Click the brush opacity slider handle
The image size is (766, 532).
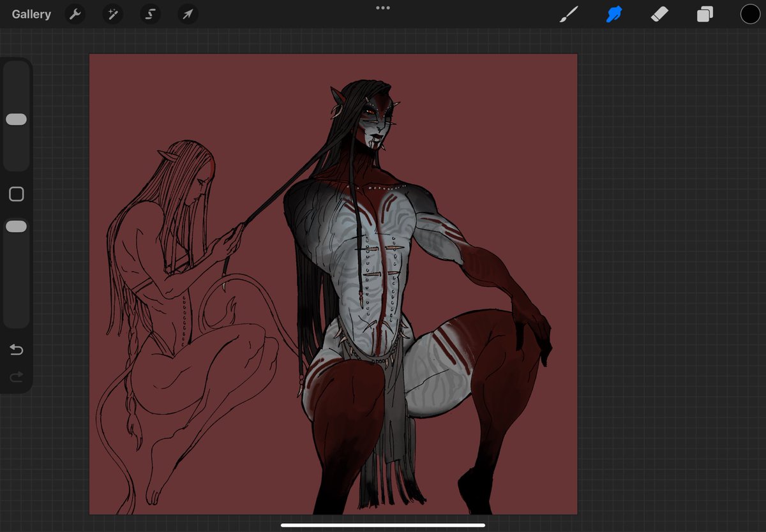[16, 226]
